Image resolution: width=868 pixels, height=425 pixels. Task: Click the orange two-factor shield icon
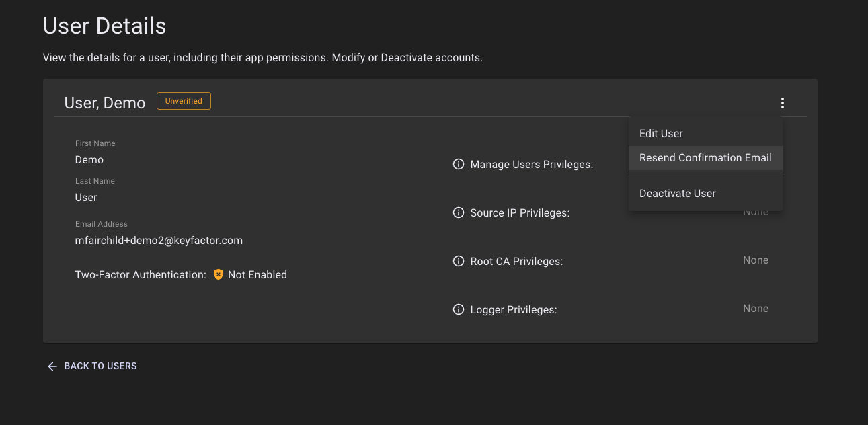pyautogui.click(x=218, y=274)
